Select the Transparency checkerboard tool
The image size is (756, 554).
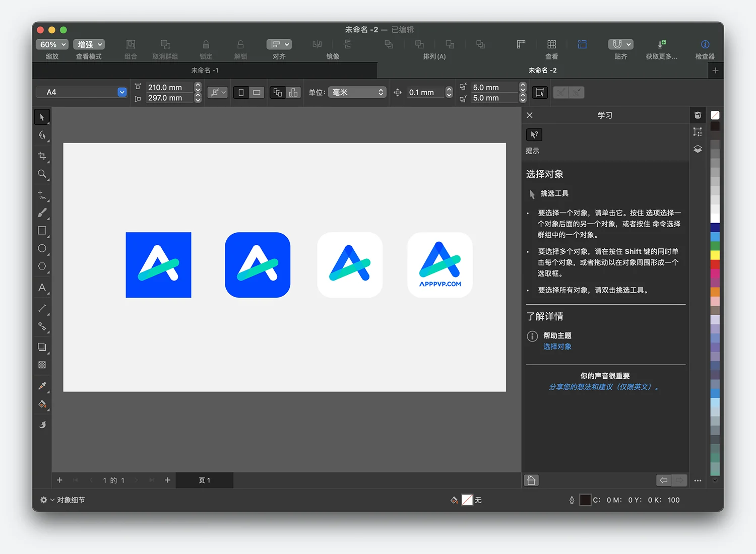pos(42,365)
